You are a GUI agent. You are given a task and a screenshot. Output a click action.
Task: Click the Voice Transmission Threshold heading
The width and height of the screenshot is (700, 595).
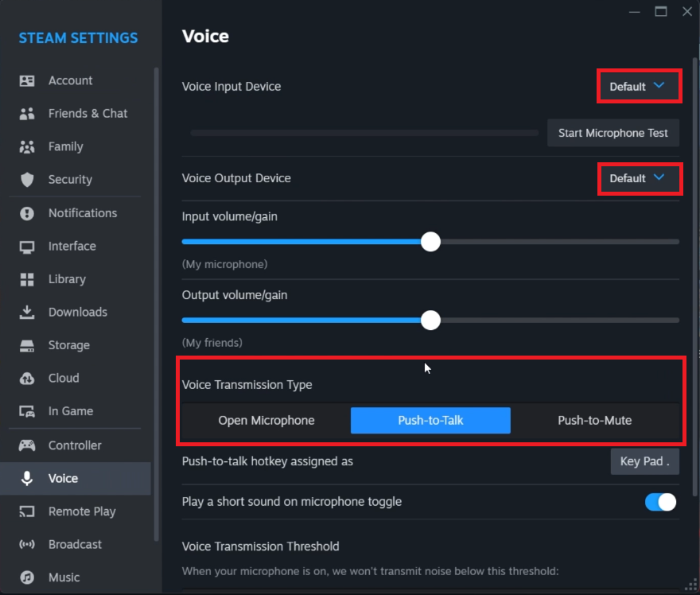point(260,546)
